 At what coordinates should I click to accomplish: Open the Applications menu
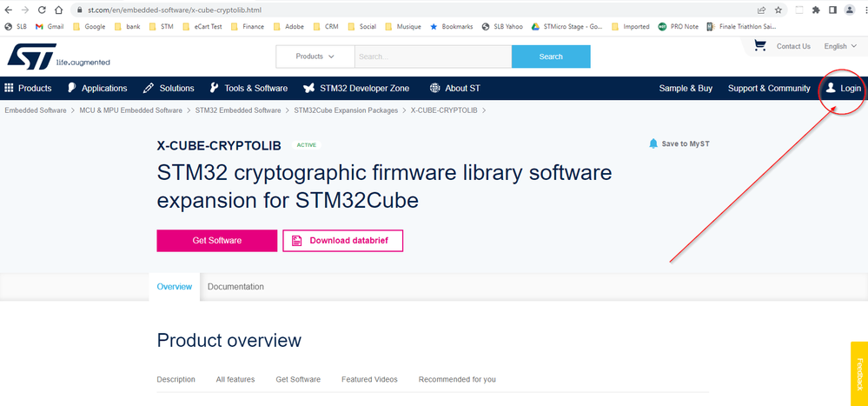point(97,88)
